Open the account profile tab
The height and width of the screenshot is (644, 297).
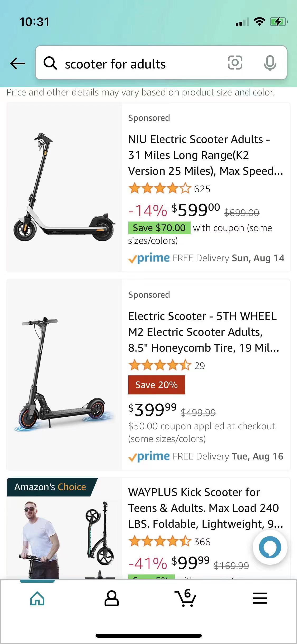(x=112, y=598)
